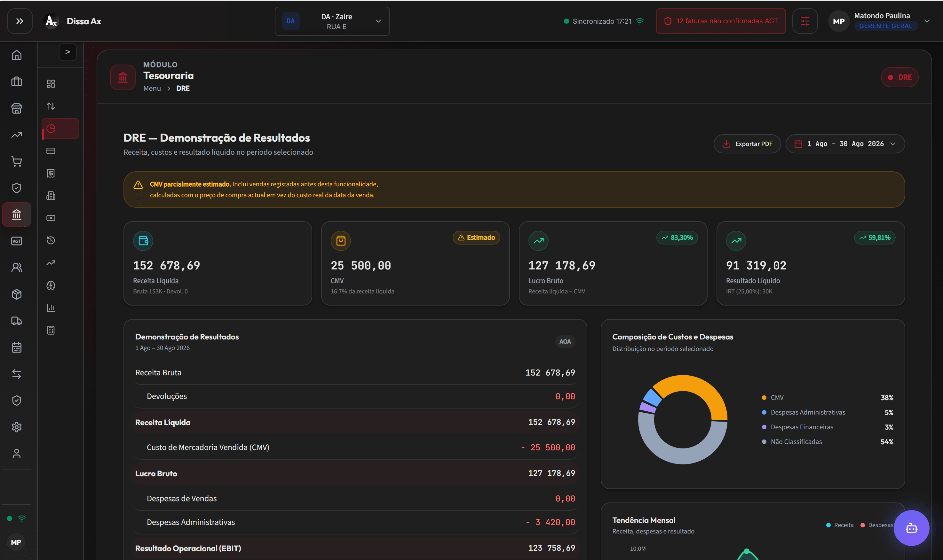Click the Receita Líquida row in statement
943x560 pixels.
tap(355, 422)
